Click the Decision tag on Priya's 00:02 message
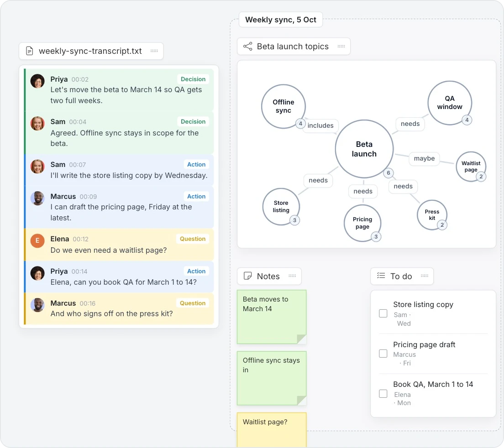This screenshot has width=504, height=448. pyautogui.click(x=193, y=79)
